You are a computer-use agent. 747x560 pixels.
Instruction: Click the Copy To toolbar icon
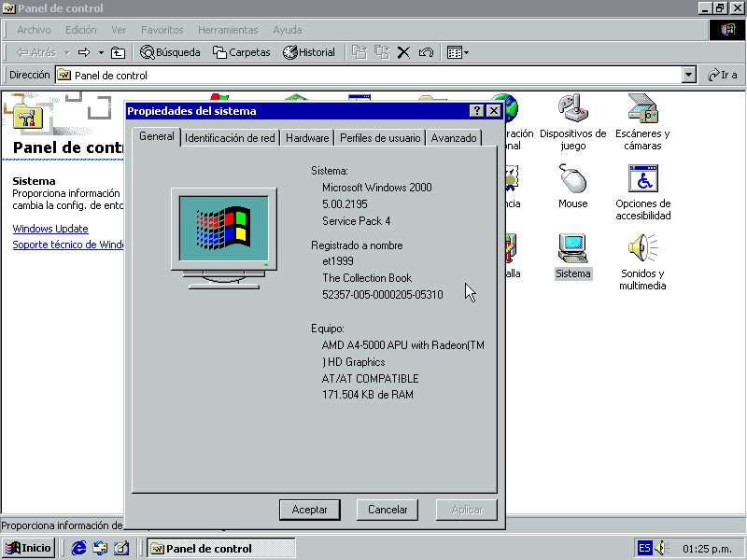point(382,52)
